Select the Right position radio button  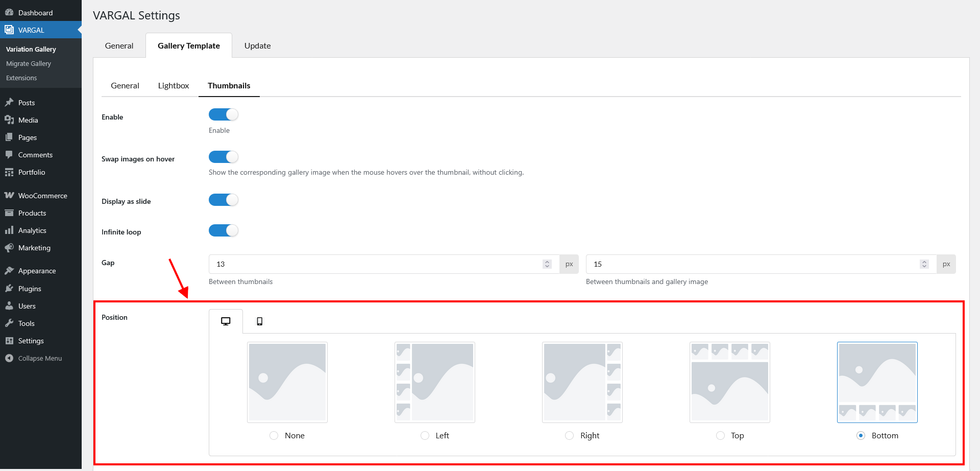point(570,435)
